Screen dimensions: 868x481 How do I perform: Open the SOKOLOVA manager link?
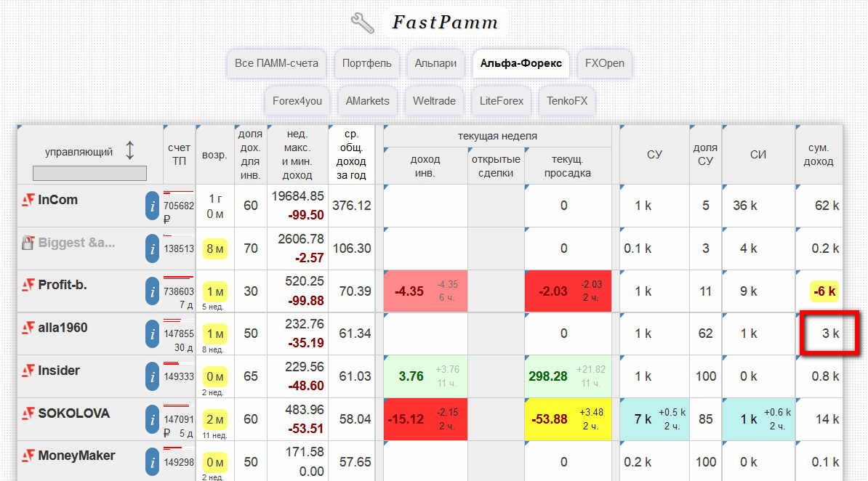pyautogui.click(x=73, y=413)
